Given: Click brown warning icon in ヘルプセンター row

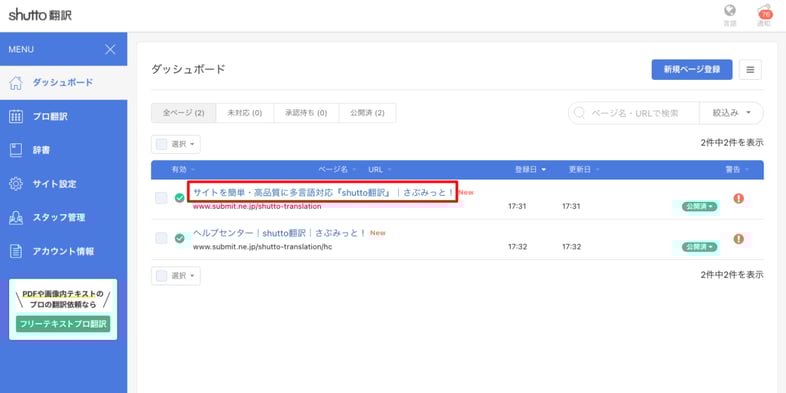Looking at the screenshot, I should (738, 239).
